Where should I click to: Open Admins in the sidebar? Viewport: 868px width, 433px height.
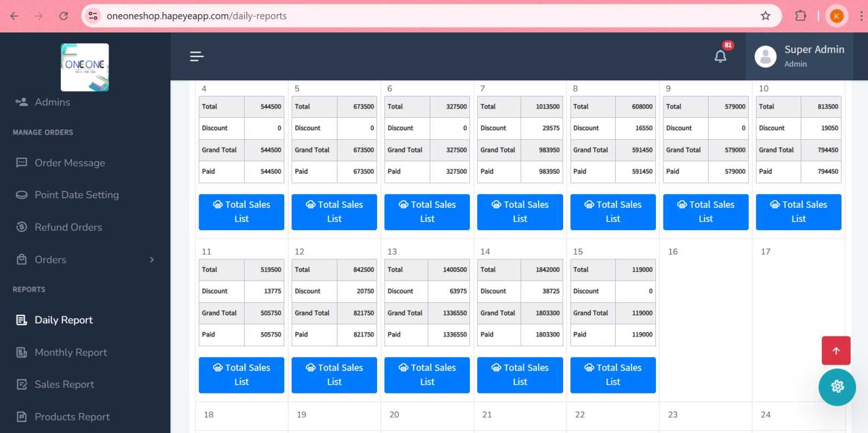pyautogui.click(x=52, y=102)
